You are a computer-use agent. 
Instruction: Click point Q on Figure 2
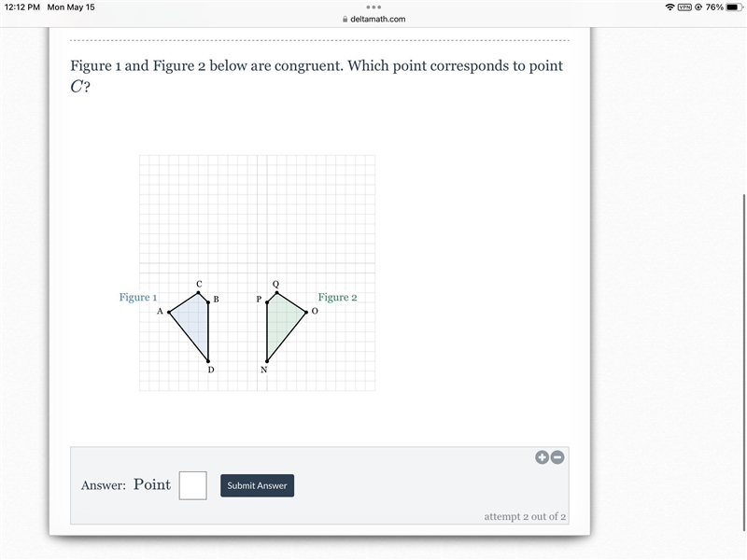(x=276, y=292)
